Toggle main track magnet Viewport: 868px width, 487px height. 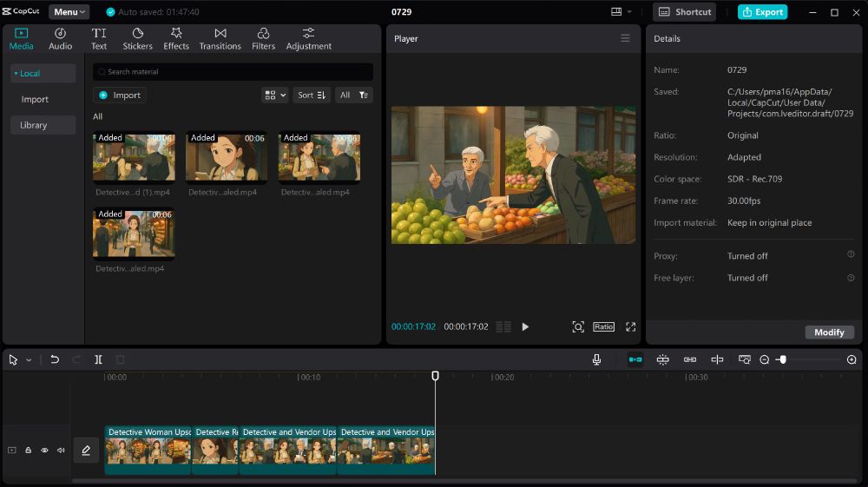coord(635,359)
